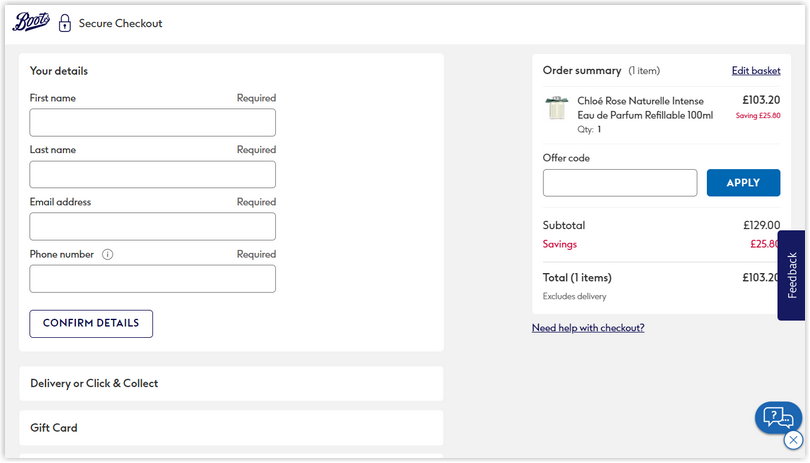Screen dimensions: 810x463
Task: Focus the Last name input field
Action: (152, 174)
